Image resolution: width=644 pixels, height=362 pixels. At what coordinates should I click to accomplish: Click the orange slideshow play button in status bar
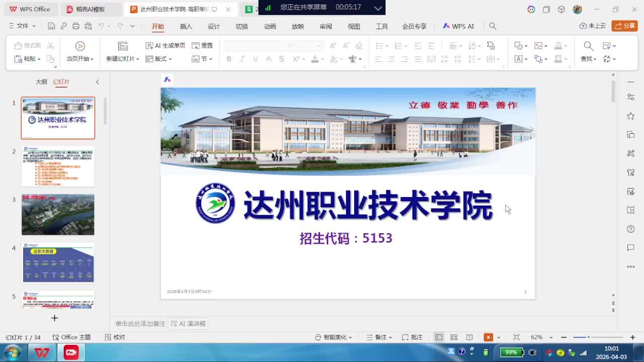coord(488,337)
